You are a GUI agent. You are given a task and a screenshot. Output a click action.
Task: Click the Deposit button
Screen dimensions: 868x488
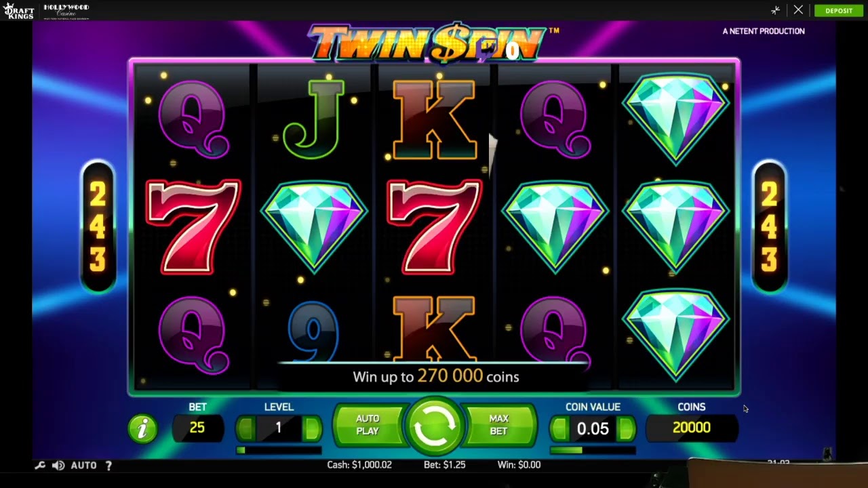[839, 11]
